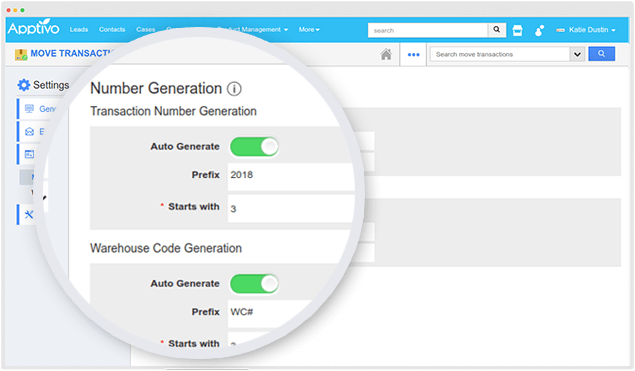Click the Move Transactions title link
Viewport: 635px width, 371px height.
coord(72,53)
